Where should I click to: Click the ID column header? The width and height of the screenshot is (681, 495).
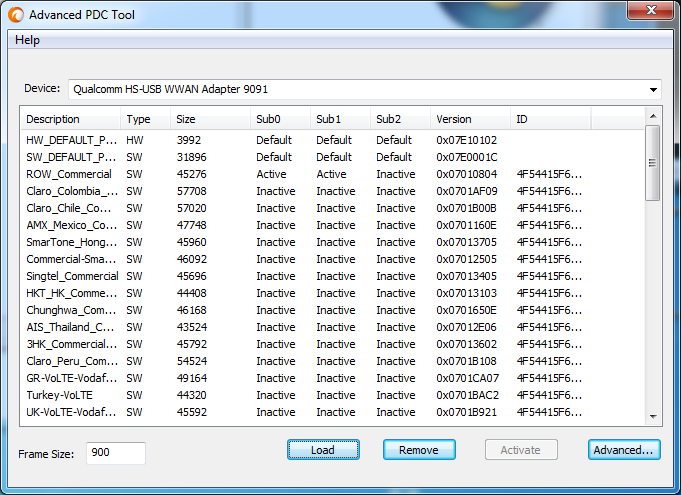(551, 119)
